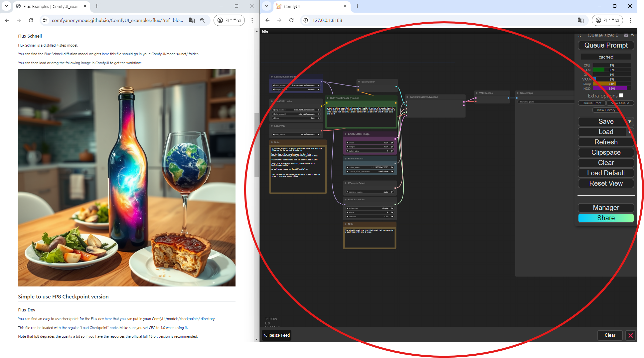Switch to the Flux Examples tab
Image resolution: width=644 pixels, height=358 pixels.
coord(51,6)
